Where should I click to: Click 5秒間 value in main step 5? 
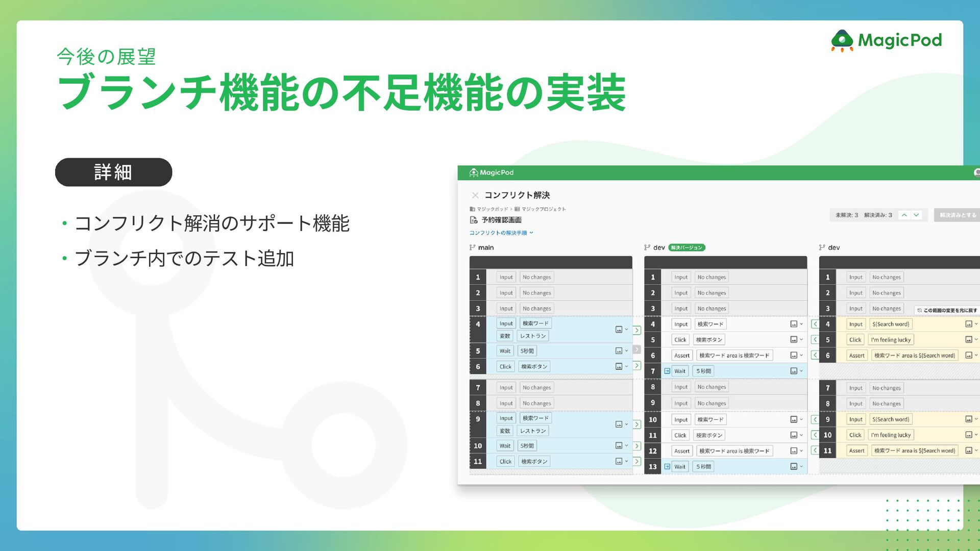527,351
